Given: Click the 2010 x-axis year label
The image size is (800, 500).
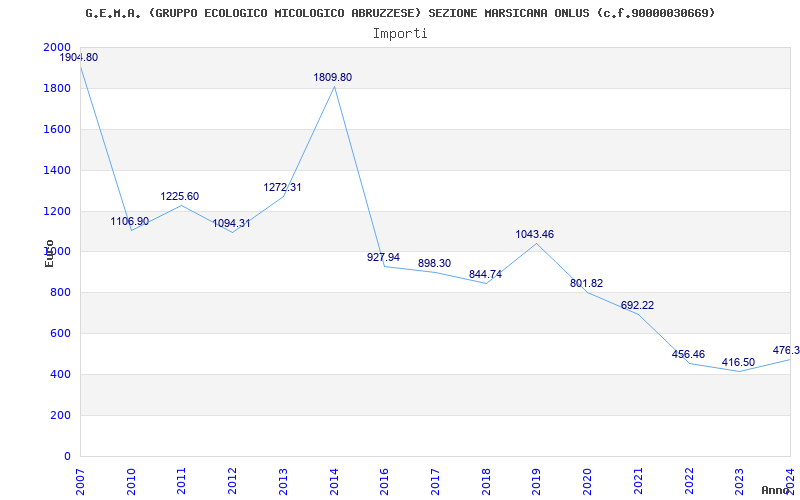Looking at the screenshot, I should pos(131,480).
